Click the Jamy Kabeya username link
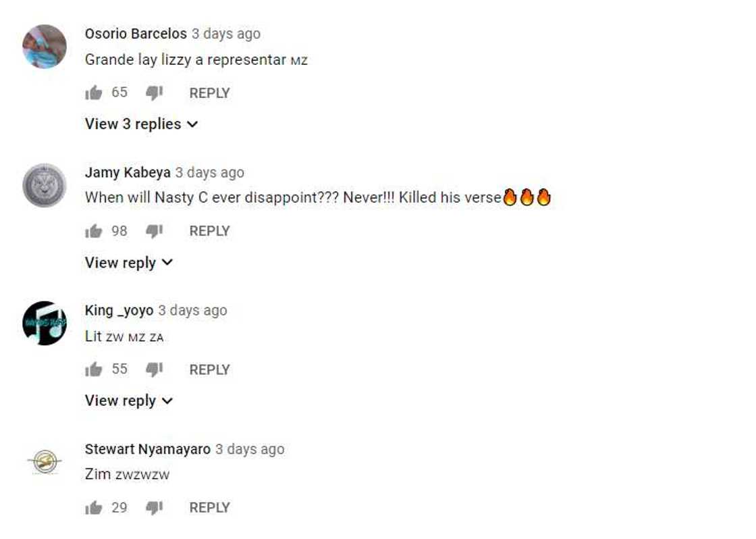Image resolution: width=756 pixels, height=539 pixels. (x=128, y=173)
